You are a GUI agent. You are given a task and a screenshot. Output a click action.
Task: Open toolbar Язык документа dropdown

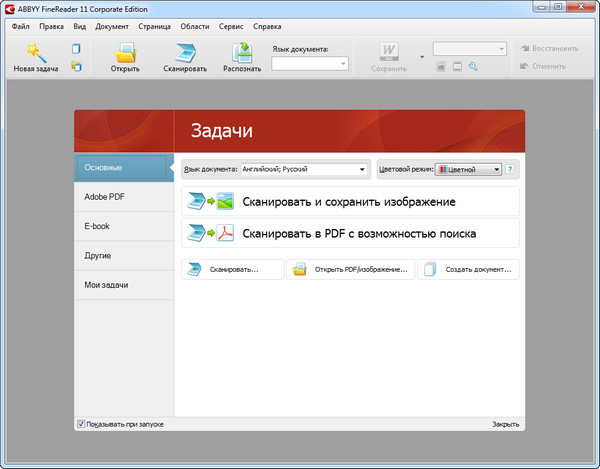click(310, 64)
